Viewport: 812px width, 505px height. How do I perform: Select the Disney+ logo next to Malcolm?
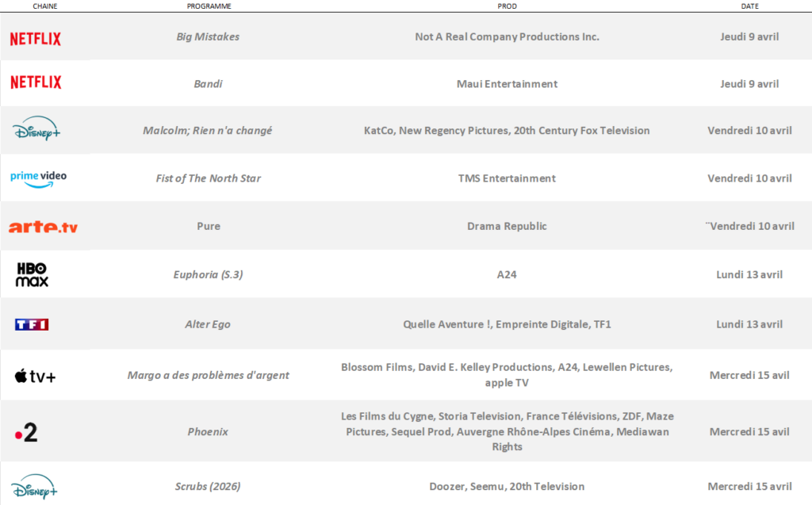(36, 131)
